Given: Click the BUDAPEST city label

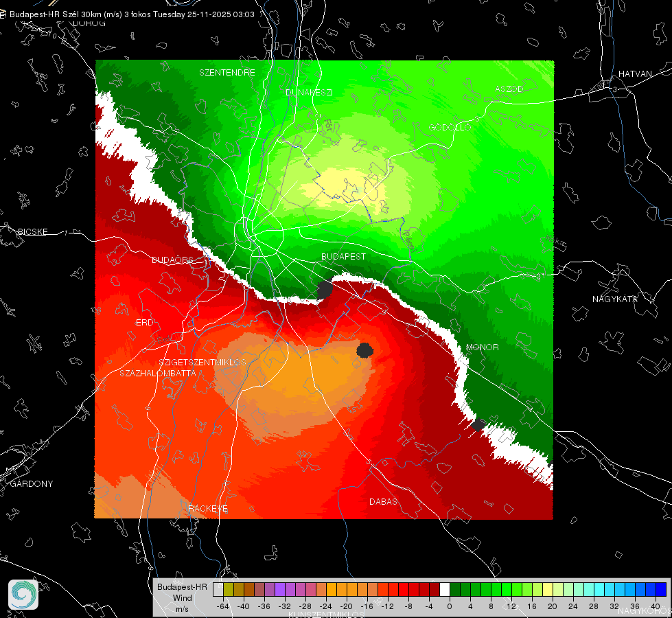Looking at the screenshot, I should [344, 256].
